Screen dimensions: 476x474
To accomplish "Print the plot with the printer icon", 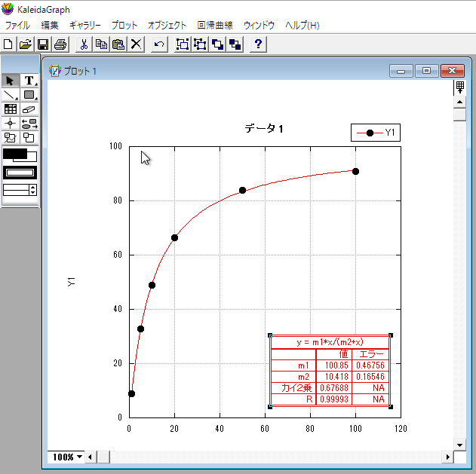I will [x=60, y=44].
